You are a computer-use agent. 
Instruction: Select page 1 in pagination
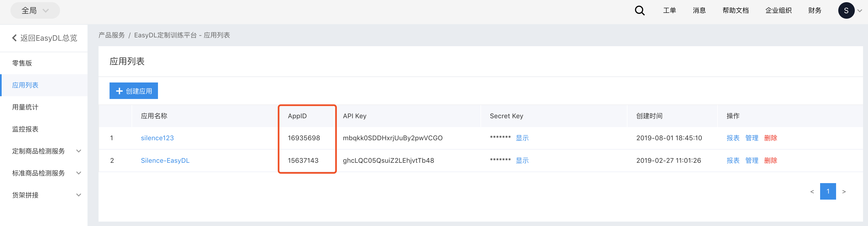(x=828, y=191)
